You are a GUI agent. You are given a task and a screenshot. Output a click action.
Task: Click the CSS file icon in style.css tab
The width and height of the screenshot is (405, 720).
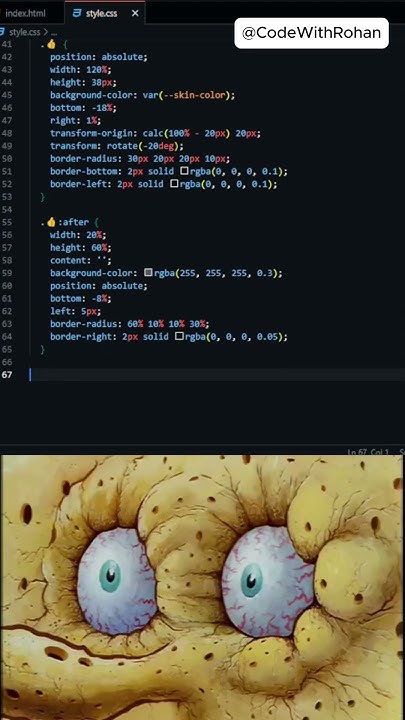click(x=77, y=14)
